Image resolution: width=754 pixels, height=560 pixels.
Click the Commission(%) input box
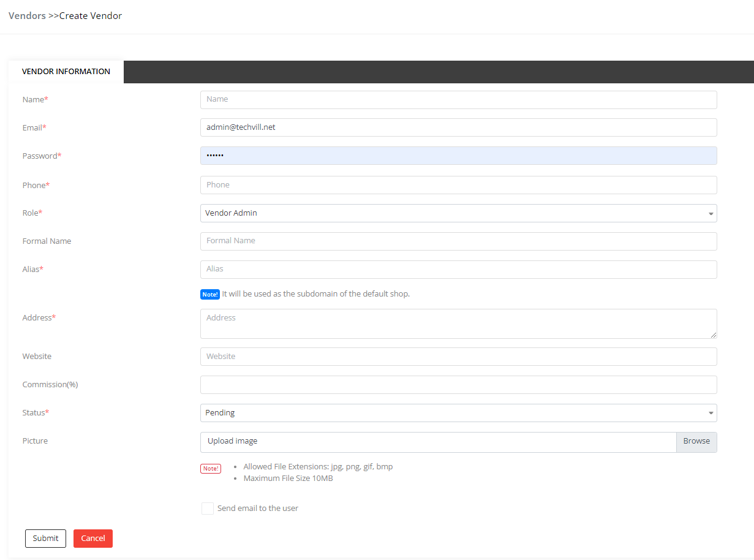tap(458, 385)
